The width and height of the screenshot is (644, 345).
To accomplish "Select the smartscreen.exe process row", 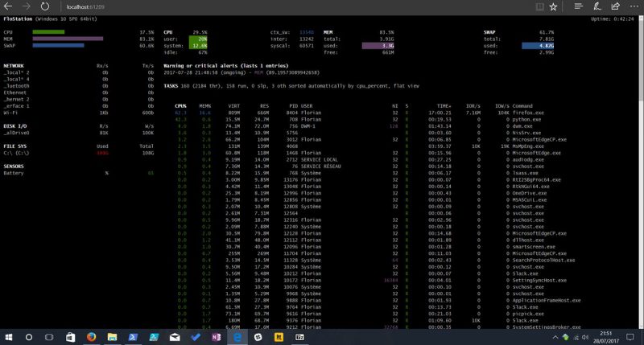I will (x=365, y=247).
